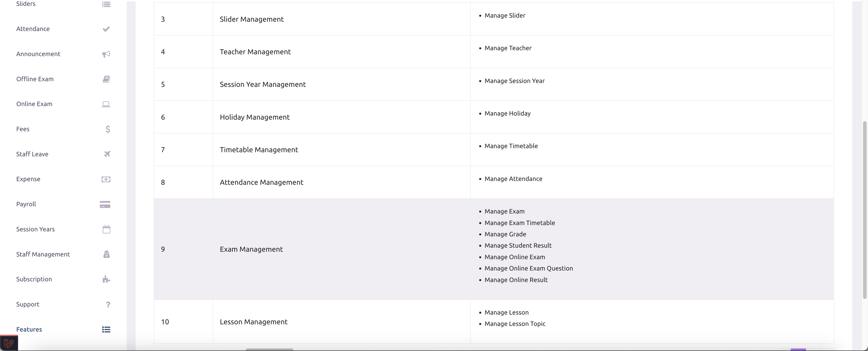Select the Exam Management row
Viewport: 868px width, 351px height.
251,249
